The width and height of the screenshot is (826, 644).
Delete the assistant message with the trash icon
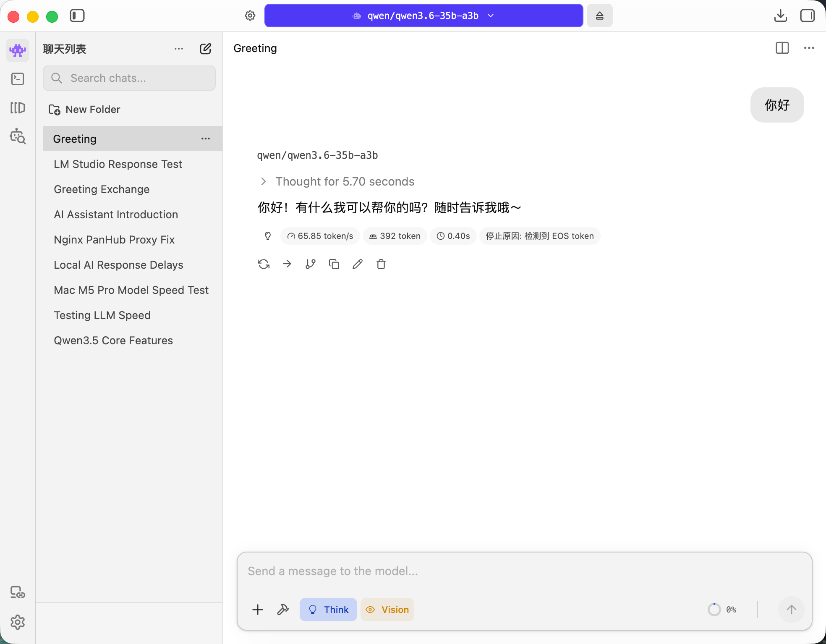(381, 264)
